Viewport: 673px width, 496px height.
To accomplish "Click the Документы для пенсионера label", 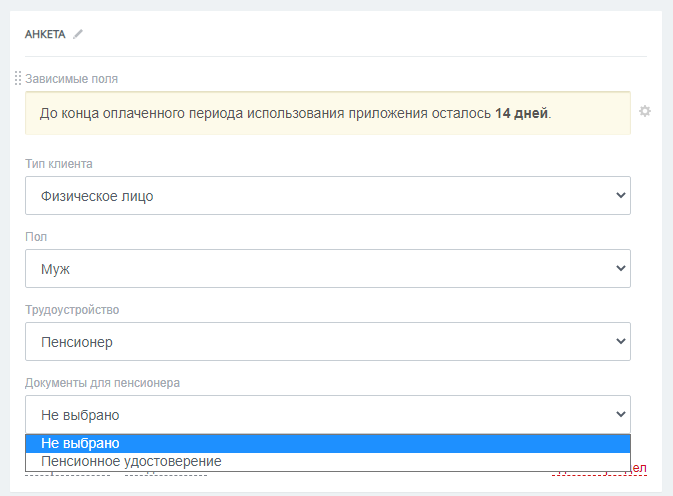I will (102, 383).
